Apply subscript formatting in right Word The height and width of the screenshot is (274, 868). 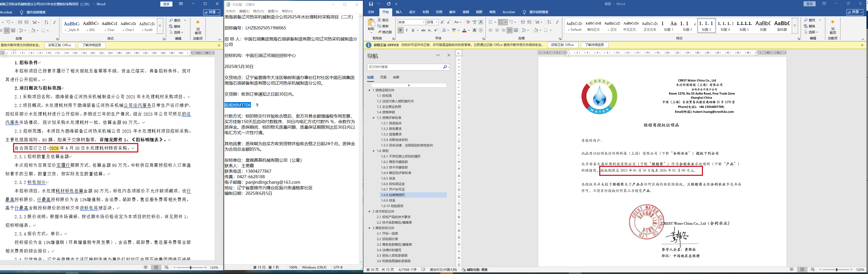(x=430, y=30)
